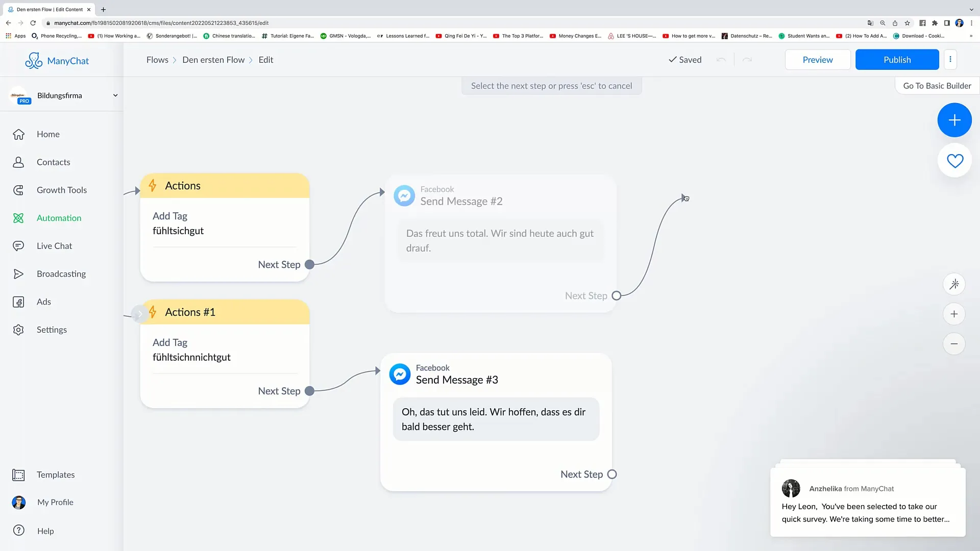Click the Help question mark icon

tap(19, 531)
